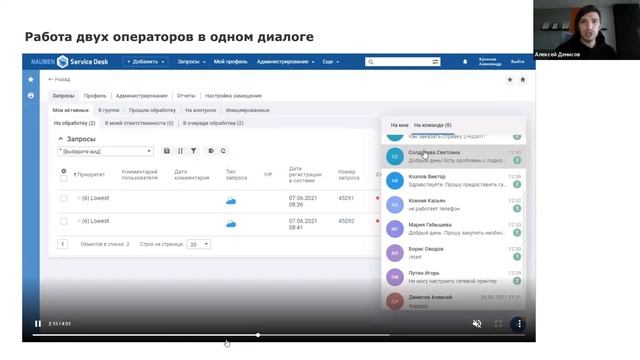Select the На контроле tab
The height and width of the screenshot is (360, 640).
point(200,110)
